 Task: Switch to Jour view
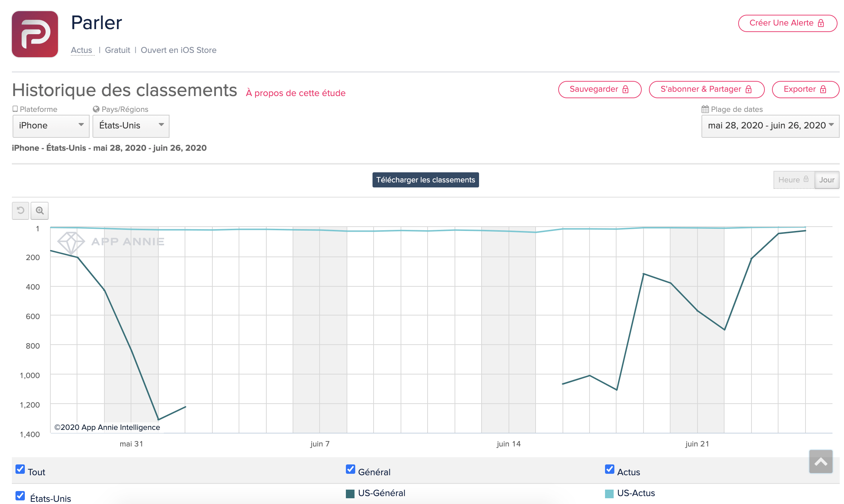click(x=827, y=180)
